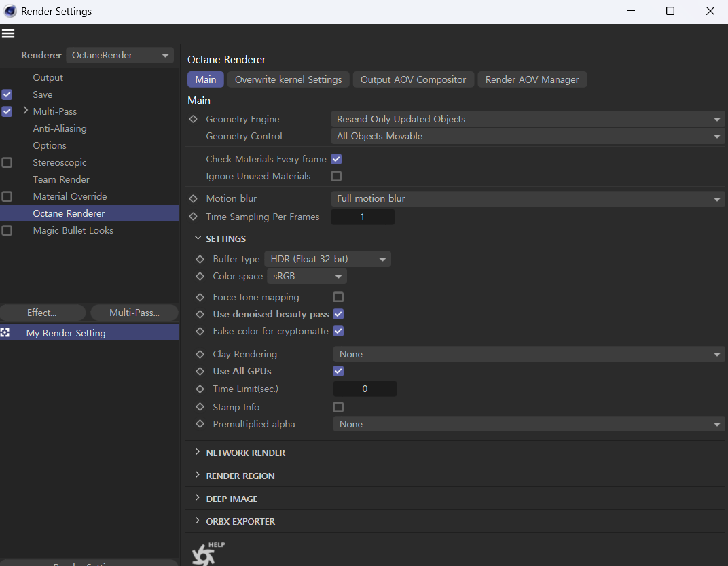
Task: Select Octane Renderer in the settings list
Action: click(x=89, y=213)
